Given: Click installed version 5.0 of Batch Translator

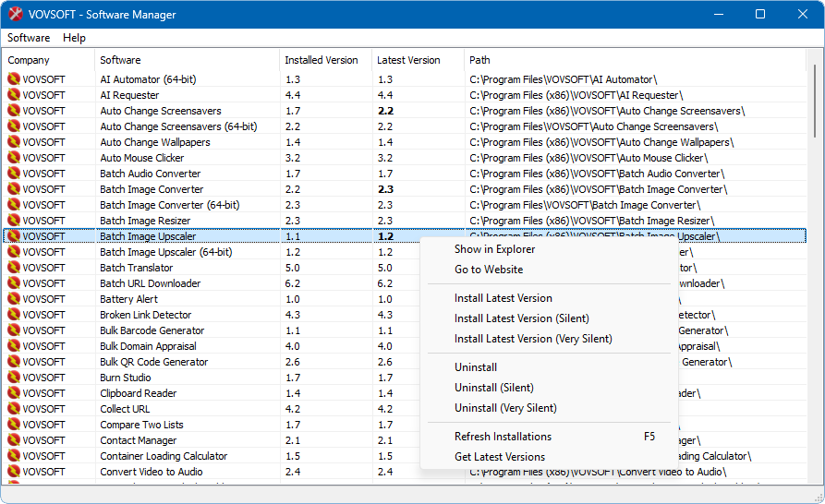Looking at the screenshot, I should pos(293,268).
